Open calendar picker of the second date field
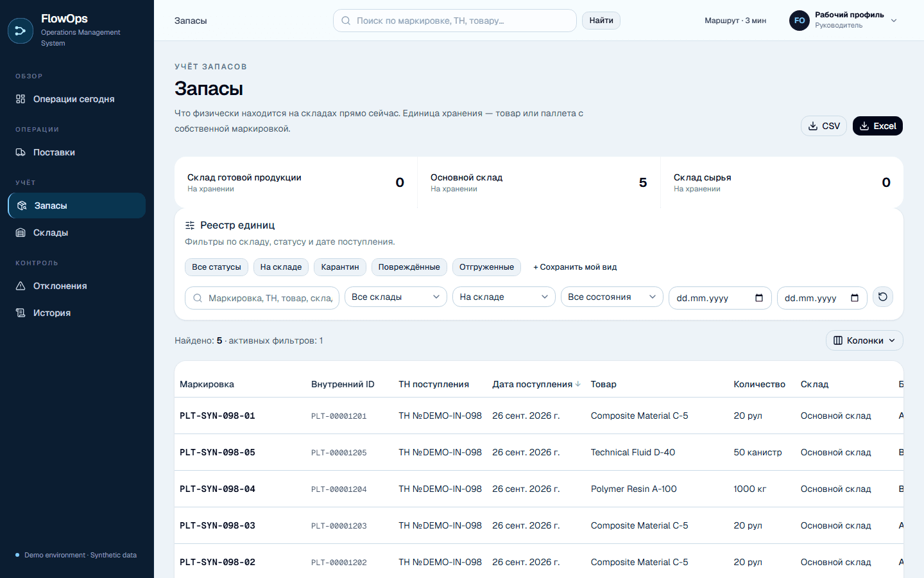Viewport: 924px width, 578px height. [x=855, y=298]
